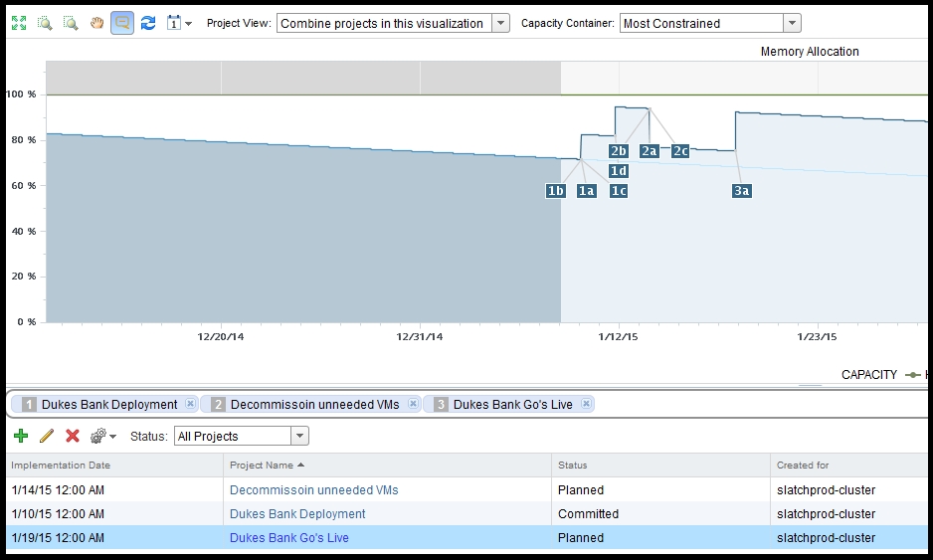Image resolution: width=933 pixels, height=560 pixels.
Task: Select the Dukes Bank Deployment project chip
Action: (102, 404)
